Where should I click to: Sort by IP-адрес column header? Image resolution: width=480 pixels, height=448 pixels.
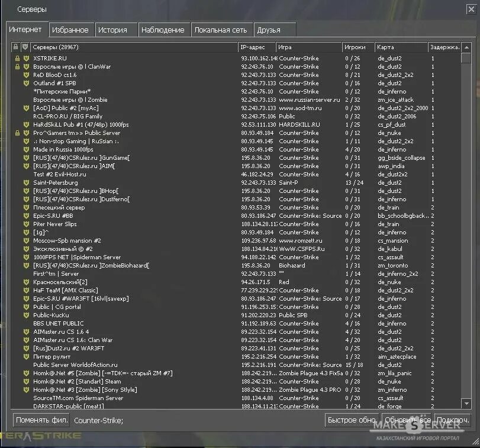click(257, 47)
